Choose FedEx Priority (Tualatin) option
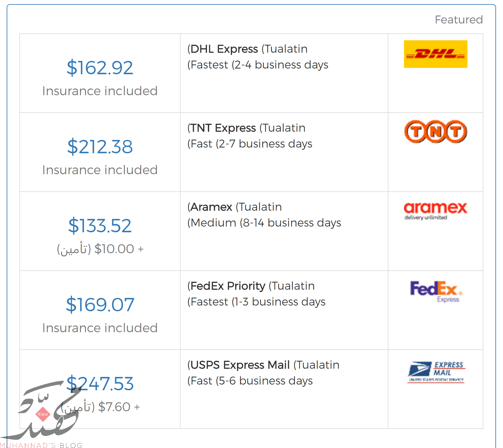 click(x=251, y=286)
